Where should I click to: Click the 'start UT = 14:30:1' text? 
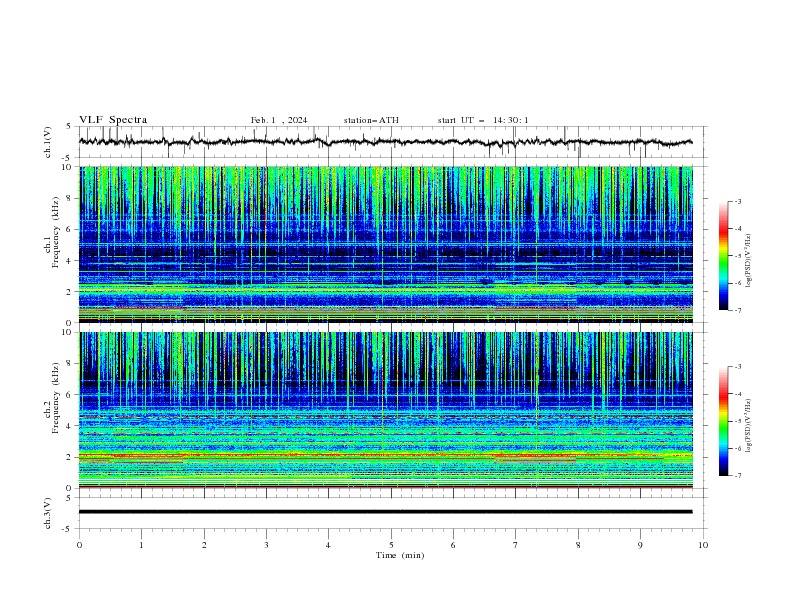pos(483,120)
